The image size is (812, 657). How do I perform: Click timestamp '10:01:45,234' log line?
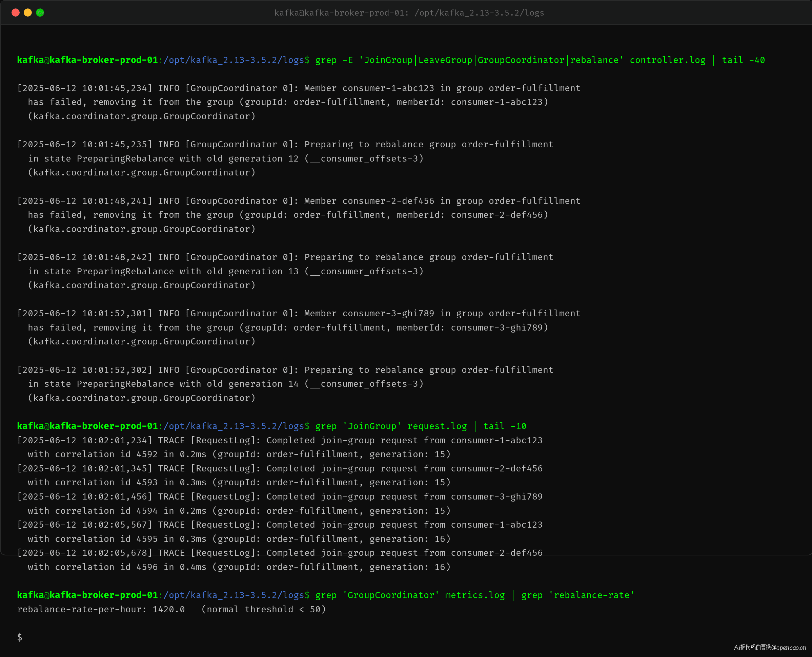click(x=299, y=88)
